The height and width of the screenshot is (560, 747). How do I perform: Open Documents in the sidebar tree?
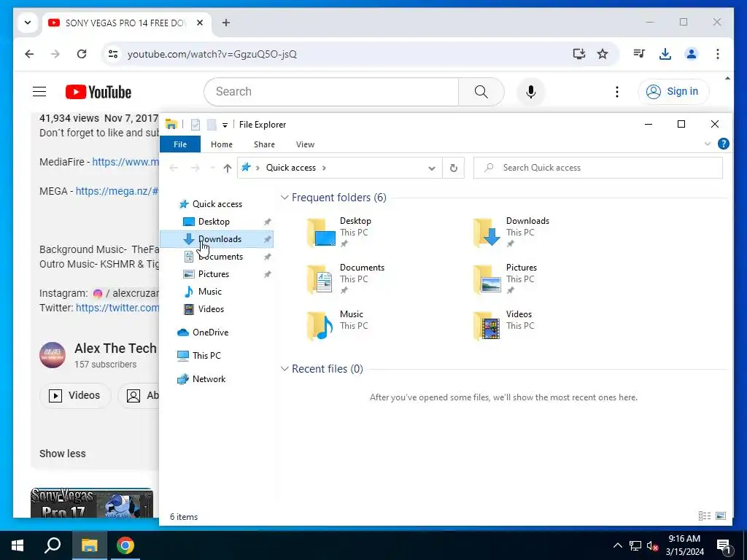(220, 257)
